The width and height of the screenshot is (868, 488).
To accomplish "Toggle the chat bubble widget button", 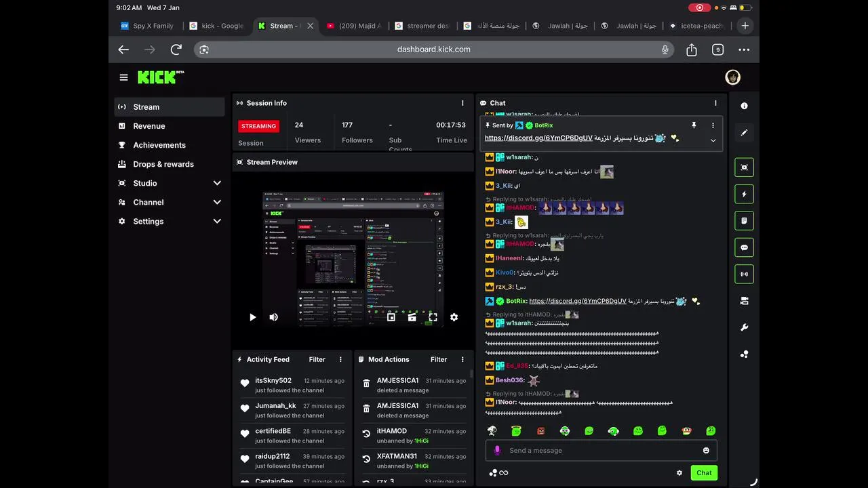I will pos(744,247).
